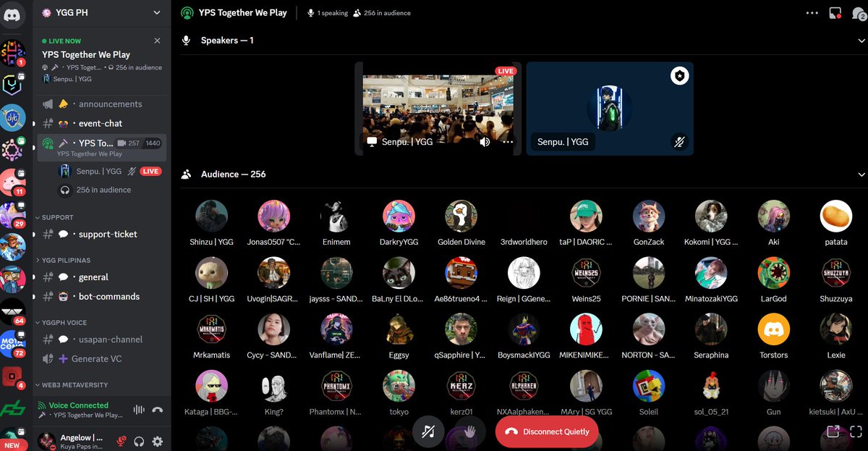Click Disconnect Quietly button
868x451 pixels.
point(547,431)
